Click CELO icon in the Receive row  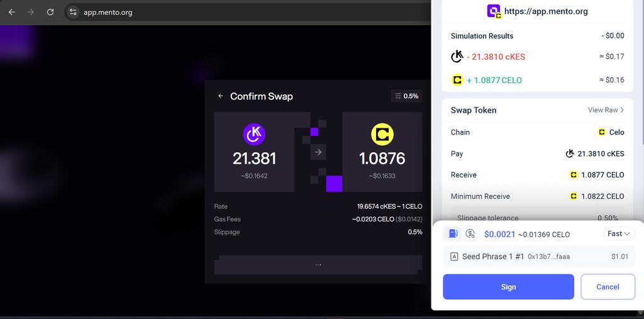click(574, 175)
